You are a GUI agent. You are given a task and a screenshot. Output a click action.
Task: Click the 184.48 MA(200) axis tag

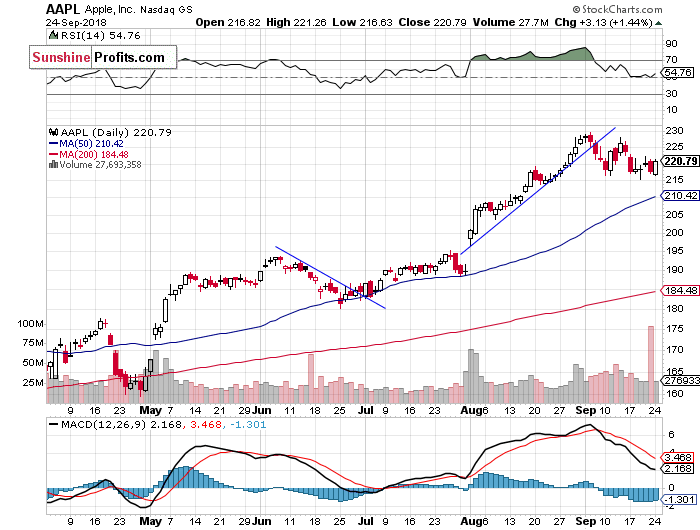[x=680, y=291]
